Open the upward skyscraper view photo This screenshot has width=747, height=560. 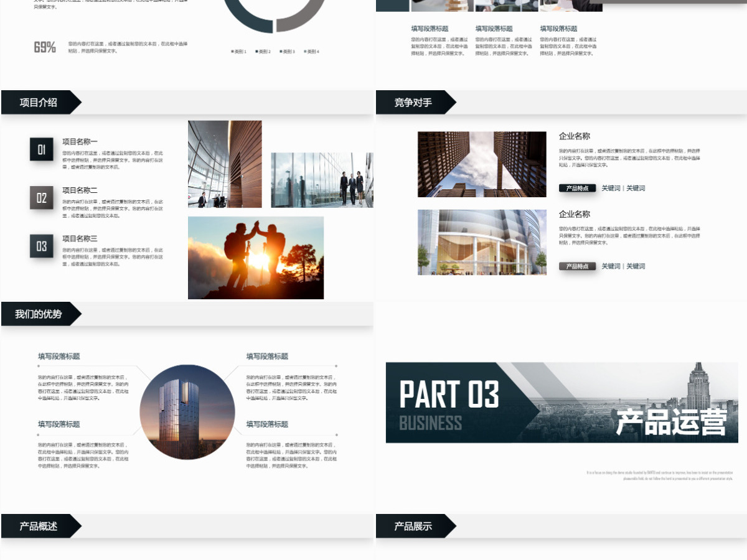coord(482,164)
